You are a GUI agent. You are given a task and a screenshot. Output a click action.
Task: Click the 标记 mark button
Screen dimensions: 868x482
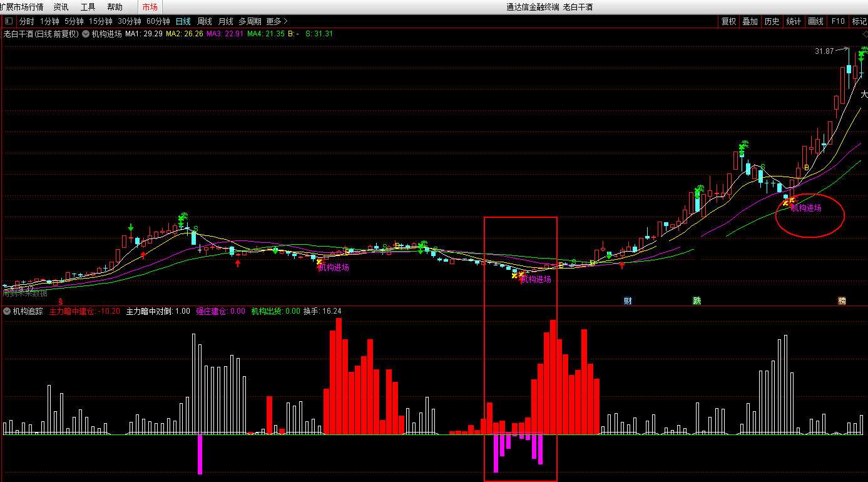pyautogui.click(x=859, y=21)
